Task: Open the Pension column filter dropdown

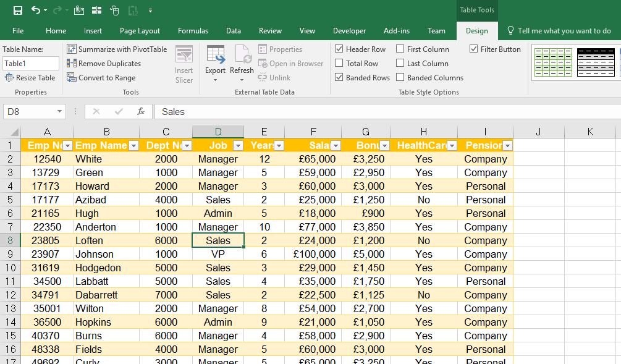Action: (x=507, y=146)
